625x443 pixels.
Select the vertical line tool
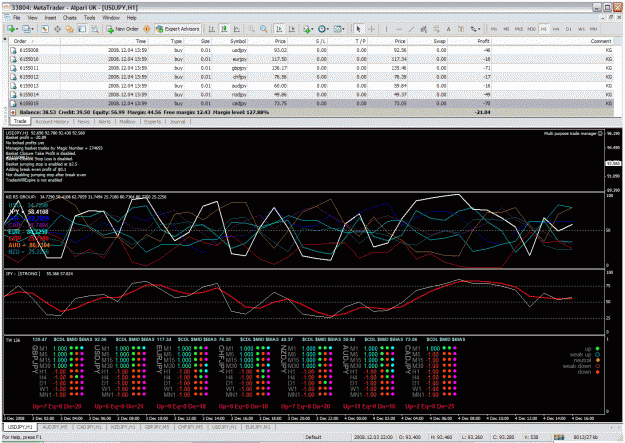tap(386, 29)
